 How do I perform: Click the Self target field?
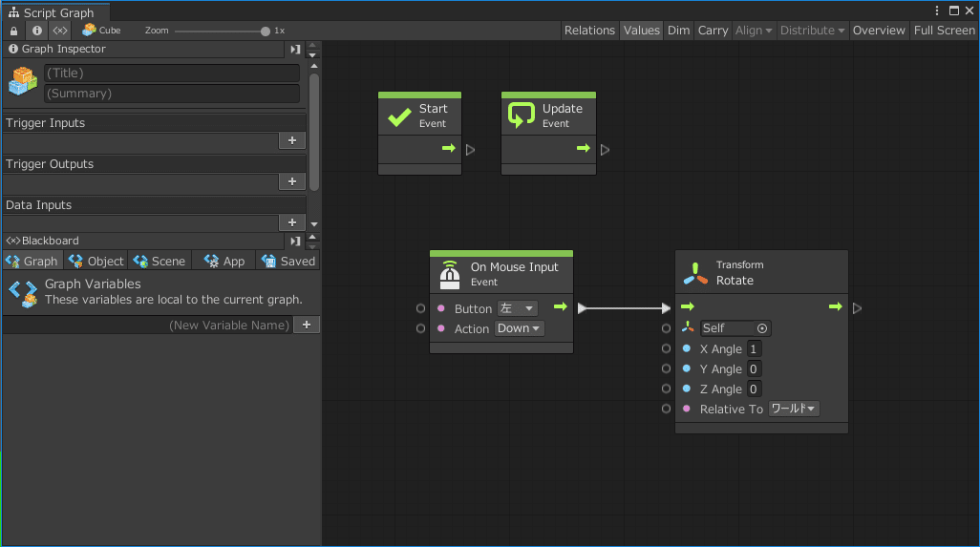click(735, 328)
